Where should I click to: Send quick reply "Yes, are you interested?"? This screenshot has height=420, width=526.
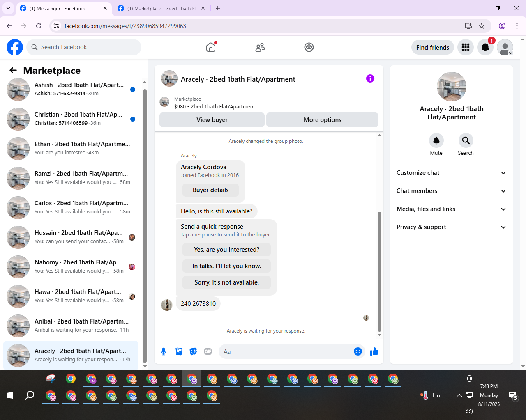(227, 250)
